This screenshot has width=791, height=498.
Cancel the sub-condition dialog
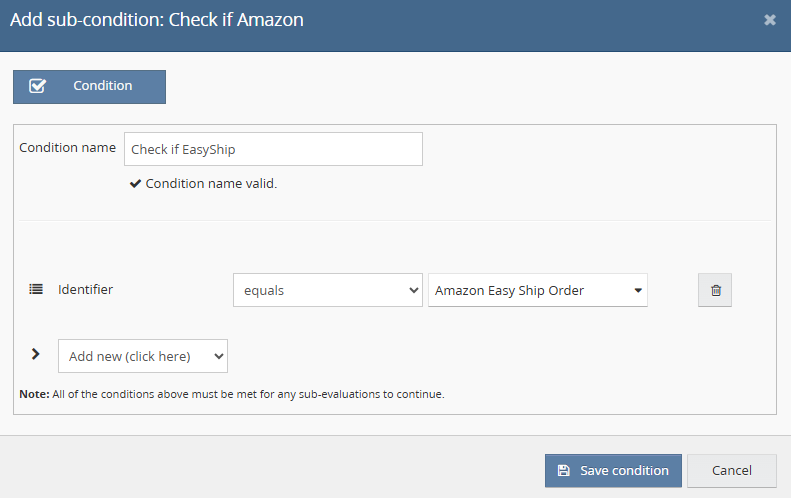(x=731, y=471)
